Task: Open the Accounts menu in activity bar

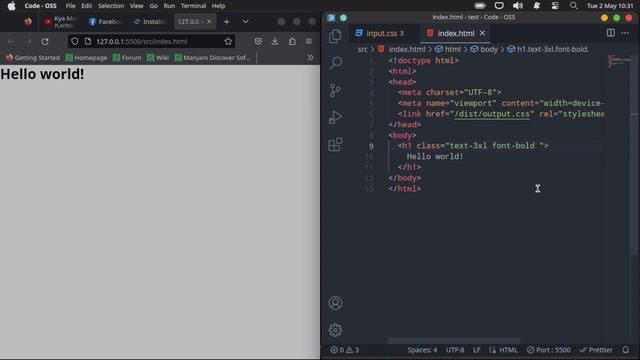Action: [x=336, y=303]
